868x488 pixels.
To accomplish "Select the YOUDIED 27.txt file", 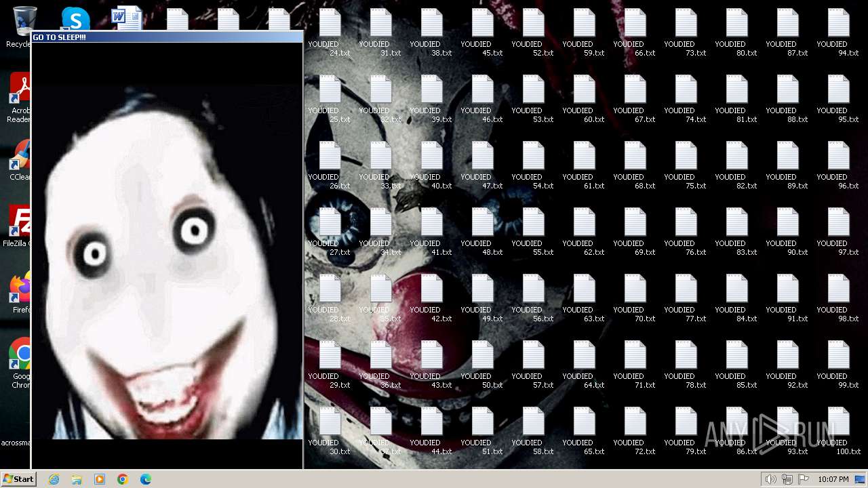I will pyautogui.click(x=330, y=232).
